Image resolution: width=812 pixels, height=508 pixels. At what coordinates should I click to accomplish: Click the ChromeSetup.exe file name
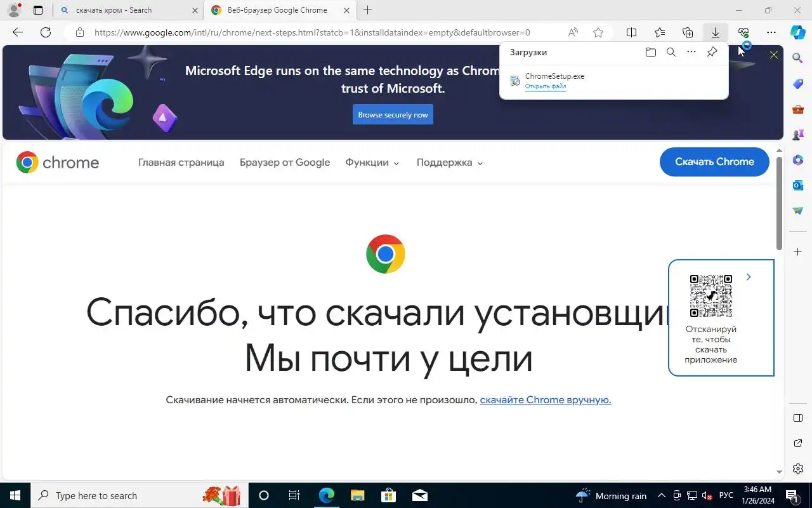[554, 76]
